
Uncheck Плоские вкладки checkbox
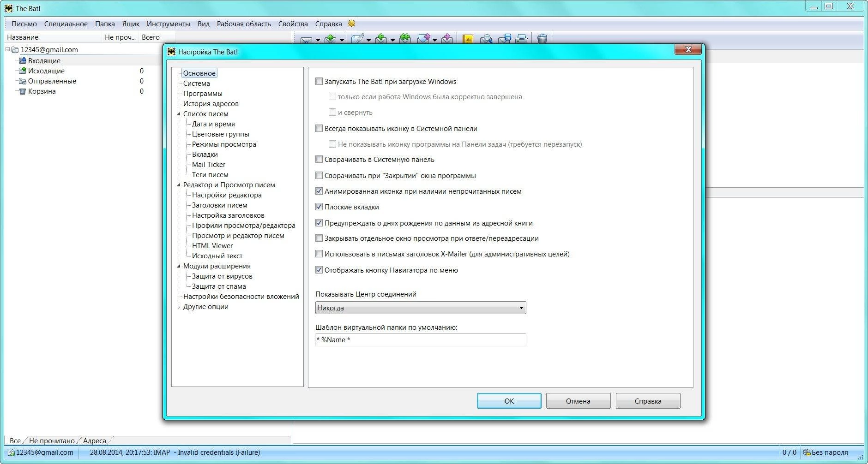point(319,207)
